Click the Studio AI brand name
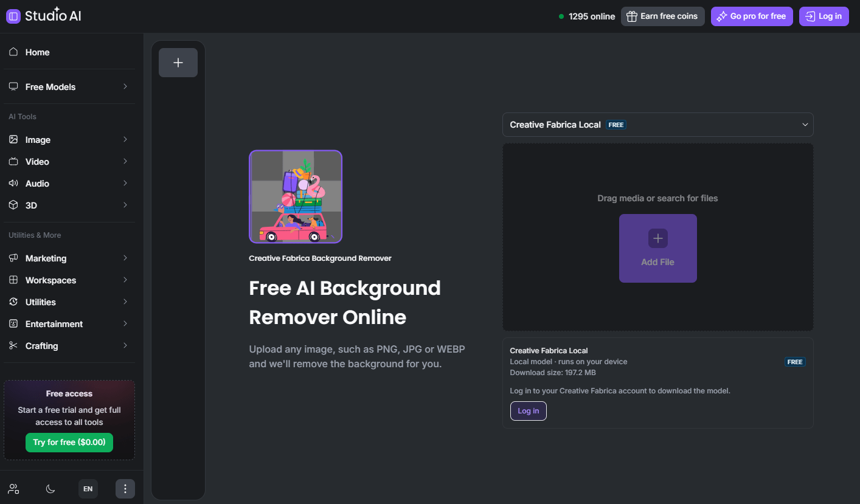860x504 pixels. point(53,16)
